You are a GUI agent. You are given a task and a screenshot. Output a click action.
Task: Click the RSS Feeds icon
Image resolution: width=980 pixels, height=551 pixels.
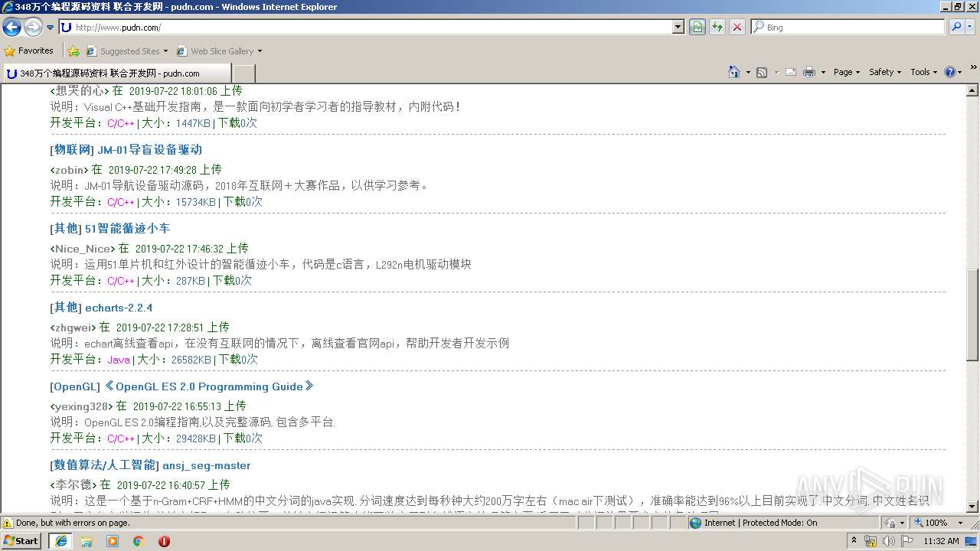[x=762, y=72]
